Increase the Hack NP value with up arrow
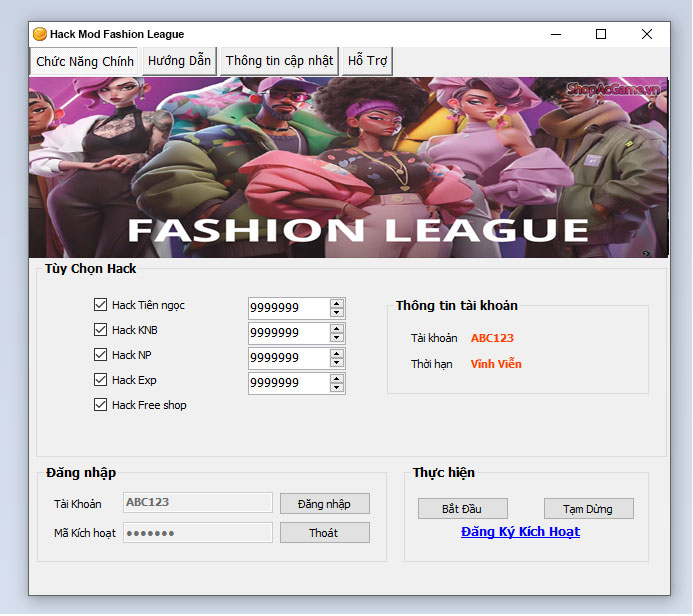 337,354
